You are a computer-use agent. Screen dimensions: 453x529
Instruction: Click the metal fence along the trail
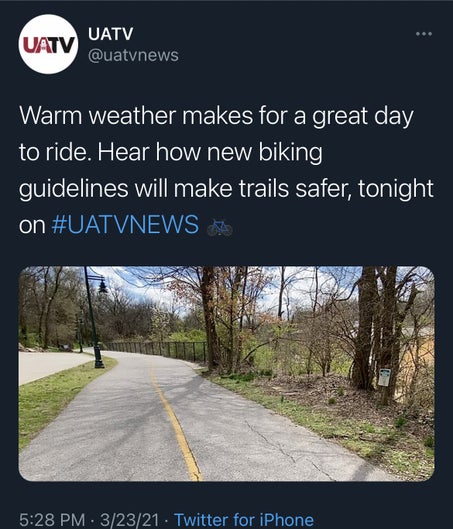(155, 350)
